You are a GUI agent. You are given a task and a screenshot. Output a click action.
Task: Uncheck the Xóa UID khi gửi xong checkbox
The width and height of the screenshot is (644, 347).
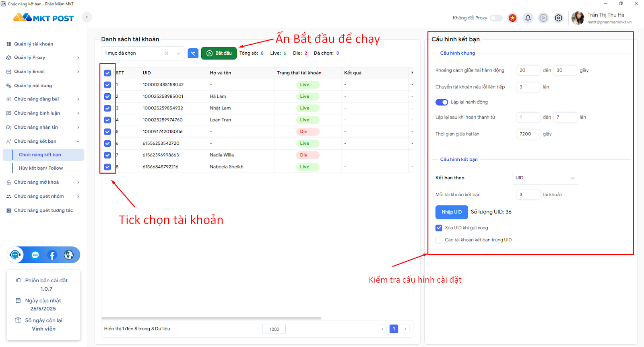[439, 228]
